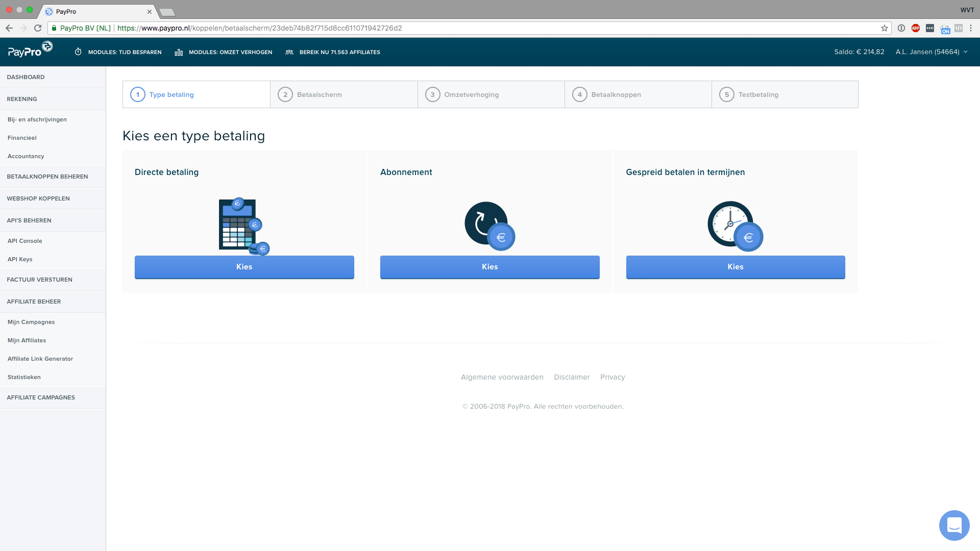980x551 pixels.
Task: Open the Disclaimer link
Action: [572, 377]
